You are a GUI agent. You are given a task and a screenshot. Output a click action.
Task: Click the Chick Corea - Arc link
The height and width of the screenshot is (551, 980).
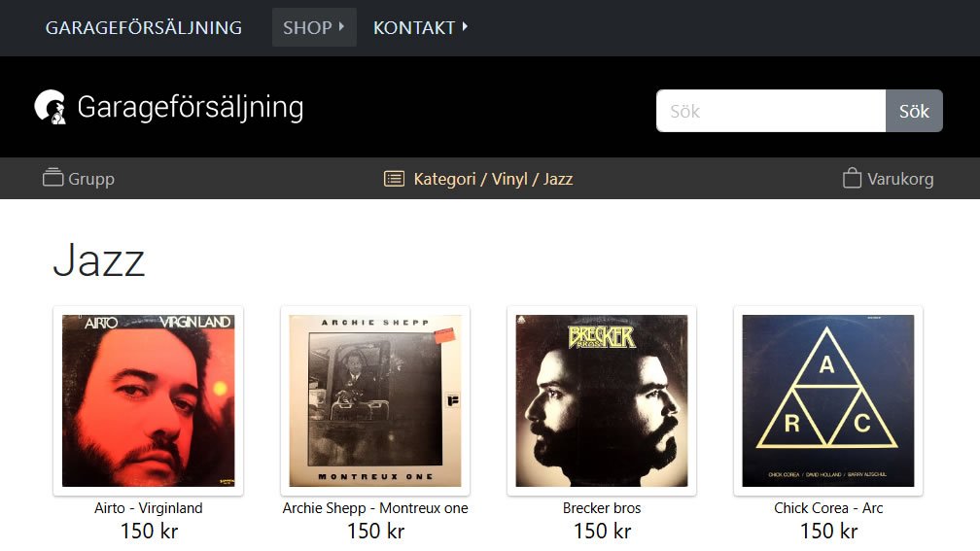[x=828, y=508]
